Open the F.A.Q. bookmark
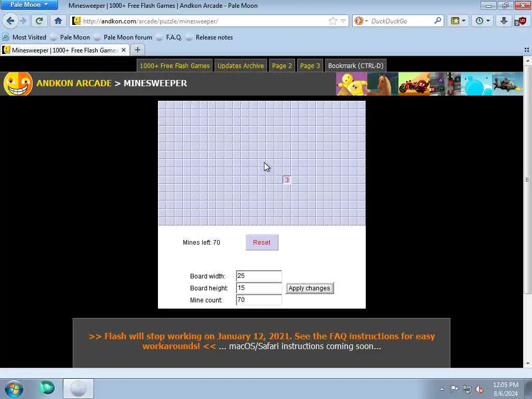The image size is (532, 399). 169,37
